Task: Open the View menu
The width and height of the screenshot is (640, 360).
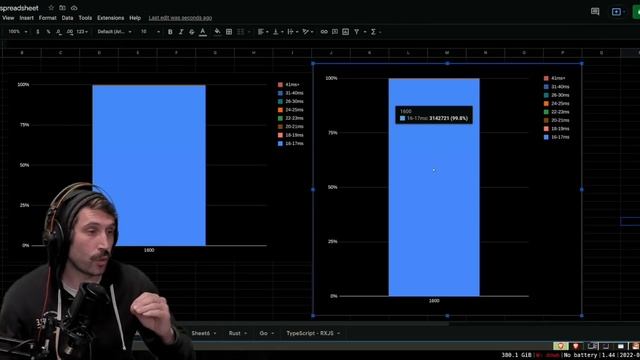Action: 8,18
